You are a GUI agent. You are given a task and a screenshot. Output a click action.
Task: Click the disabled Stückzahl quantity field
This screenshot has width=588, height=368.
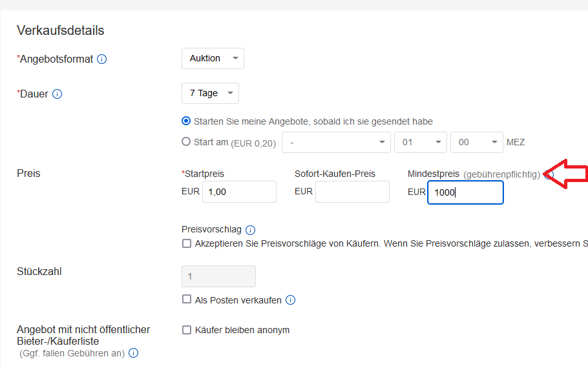(x=219, y=276)
